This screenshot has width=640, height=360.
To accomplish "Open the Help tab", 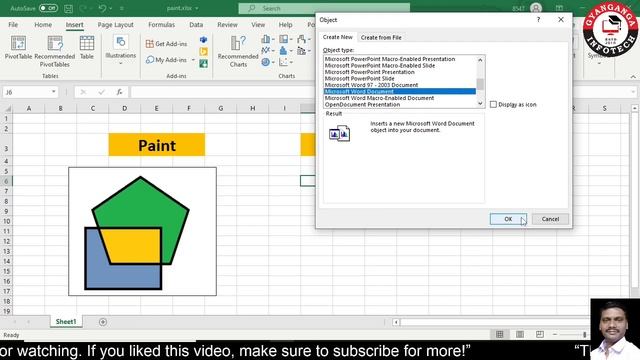I will click(x=285, y=25).
